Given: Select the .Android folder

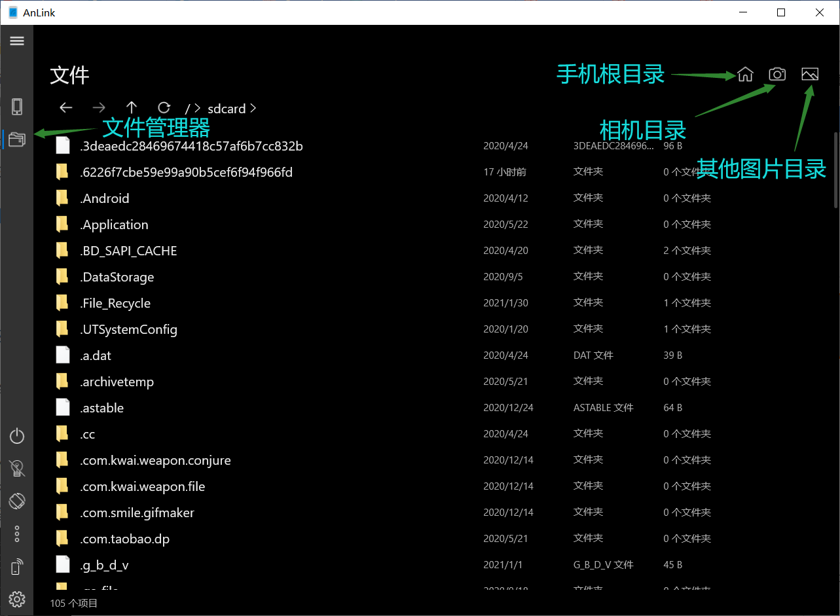Looking at the screenshot, I should tap(105, 198).
